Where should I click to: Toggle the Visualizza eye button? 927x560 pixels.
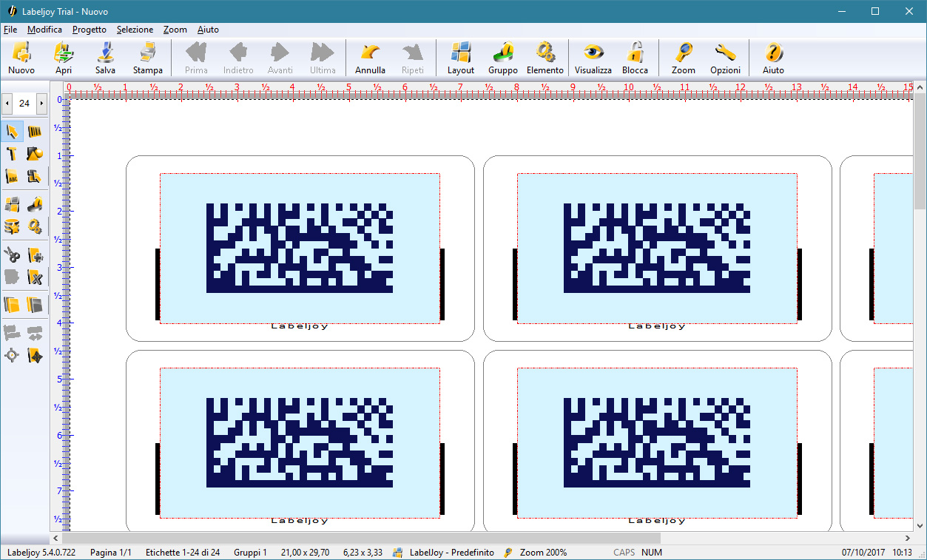593,58
